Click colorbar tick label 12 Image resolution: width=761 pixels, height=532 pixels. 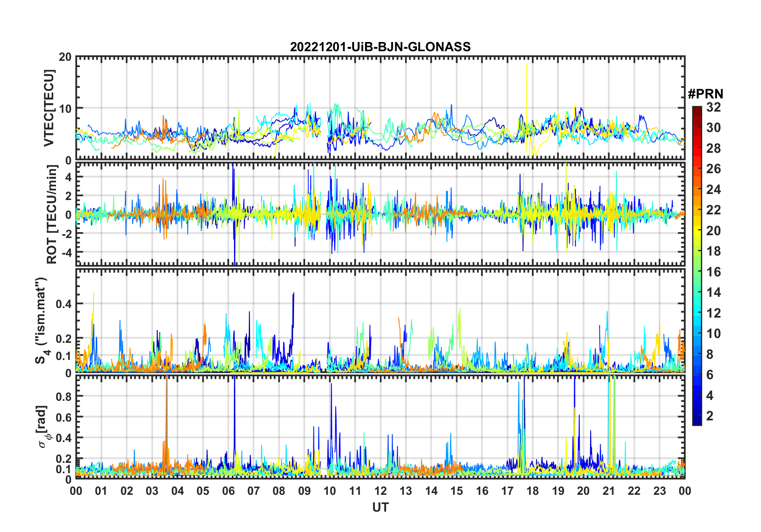click(713, 313)
